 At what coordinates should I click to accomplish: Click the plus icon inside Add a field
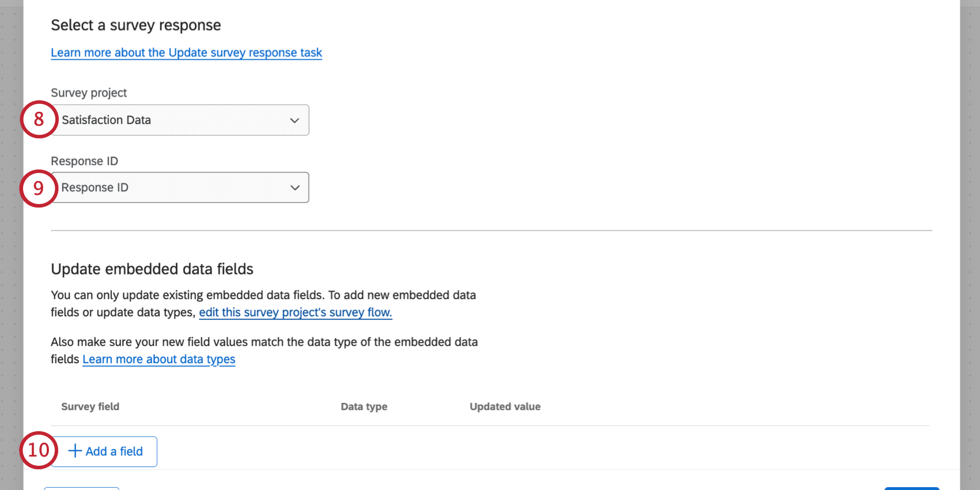[75, 451]
